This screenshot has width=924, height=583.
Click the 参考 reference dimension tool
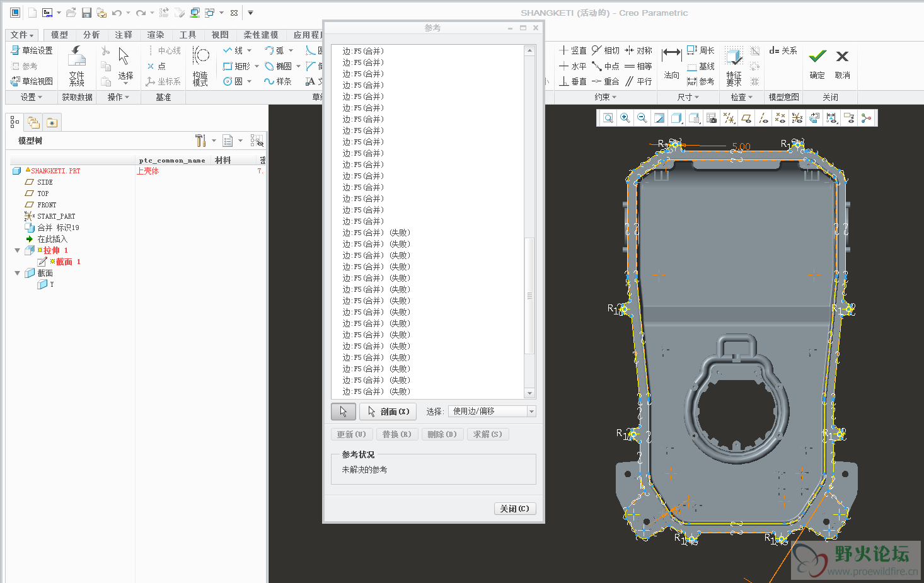pyautogui.click(x=700, y=81)
